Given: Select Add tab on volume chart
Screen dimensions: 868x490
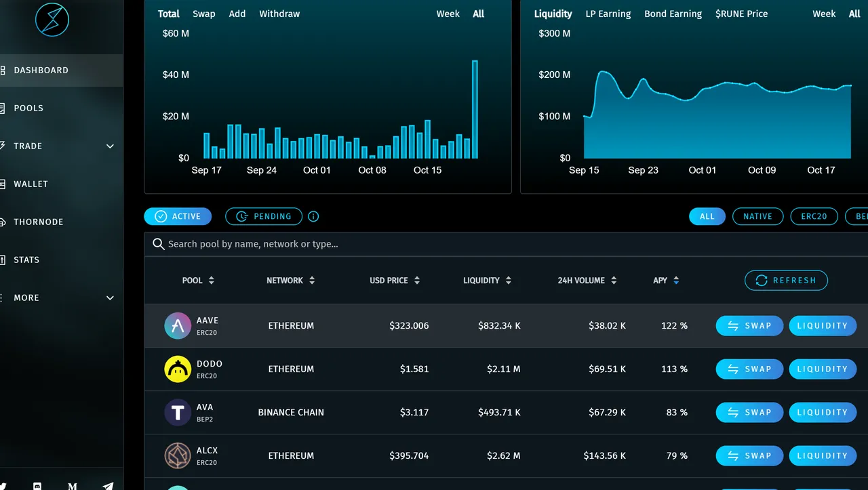Looking at the screenshot, I should point(237,14).
